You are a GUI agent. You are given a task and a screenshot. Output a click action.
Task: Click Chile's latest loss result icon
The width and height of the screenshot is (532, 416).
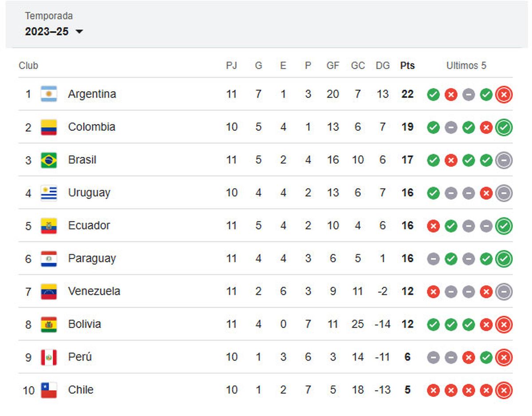504,390
